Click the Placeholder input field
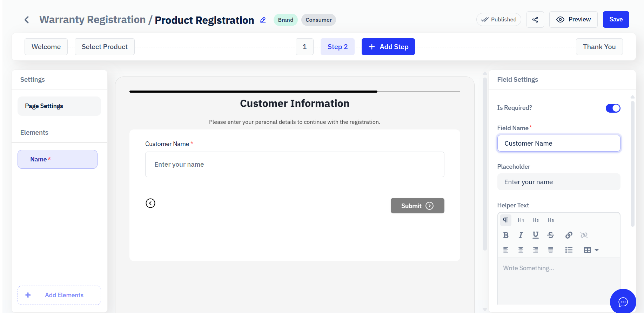 click(x=558, y=182)
